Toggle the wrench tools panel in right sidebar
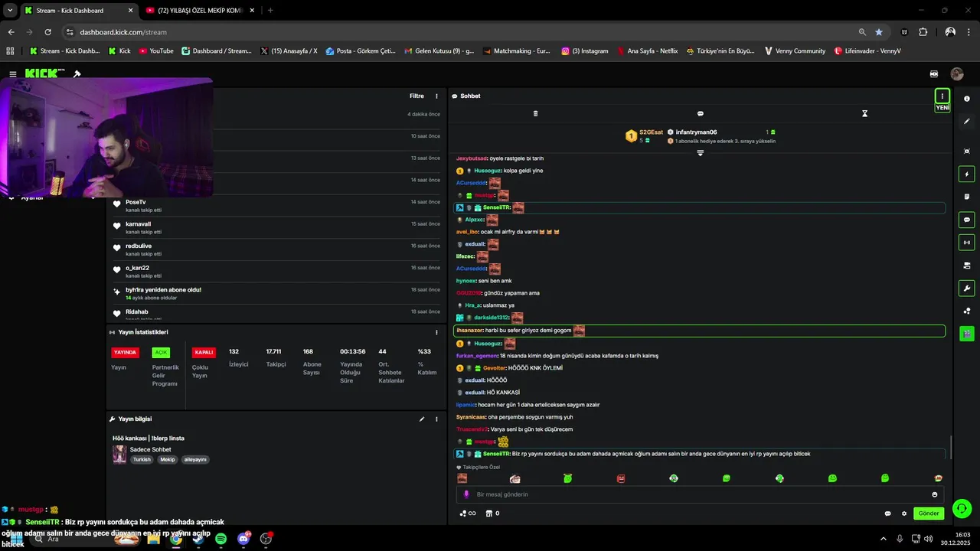This screenshot has width=980, height=551. click(967, 289)
